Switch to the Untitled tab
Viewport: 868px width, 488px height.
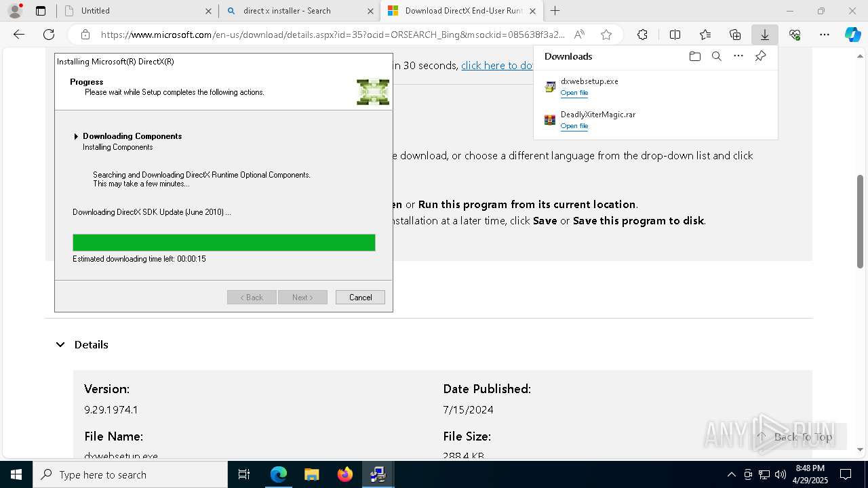click(137, 11)
